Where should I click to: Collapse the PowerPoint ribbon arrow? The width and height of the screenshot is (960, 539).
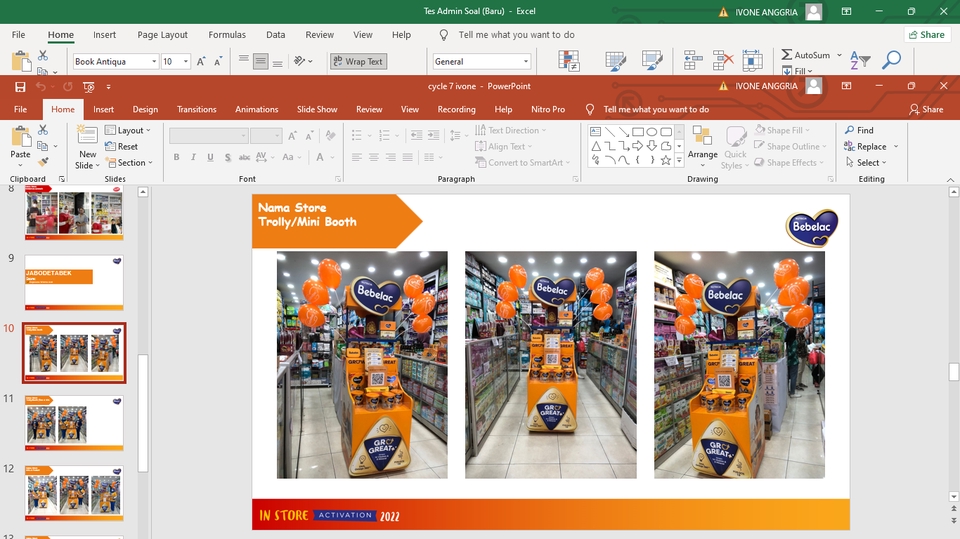pos(950,179)
